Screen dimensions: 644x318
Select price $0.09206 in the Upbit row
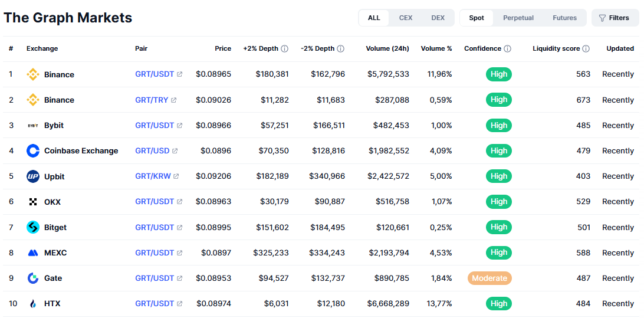click(x=213, y=176)
